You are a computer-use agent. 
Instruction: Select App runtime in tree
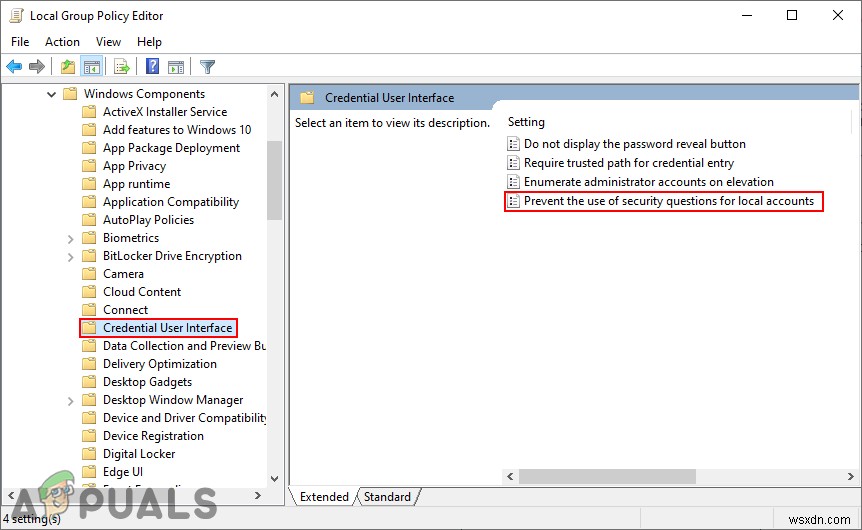pyautogui.click(x=136, y=184)
